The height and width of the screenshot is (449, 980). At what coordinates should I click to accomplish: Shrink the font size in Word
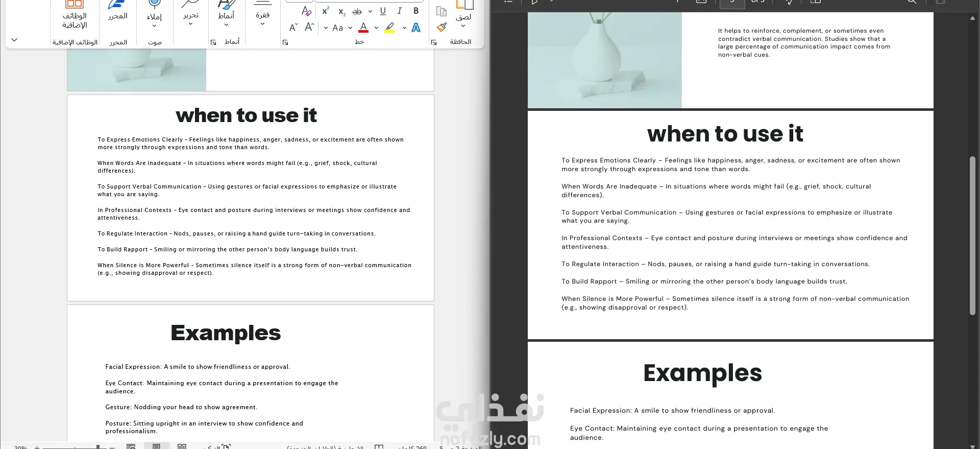click(293, 28)
